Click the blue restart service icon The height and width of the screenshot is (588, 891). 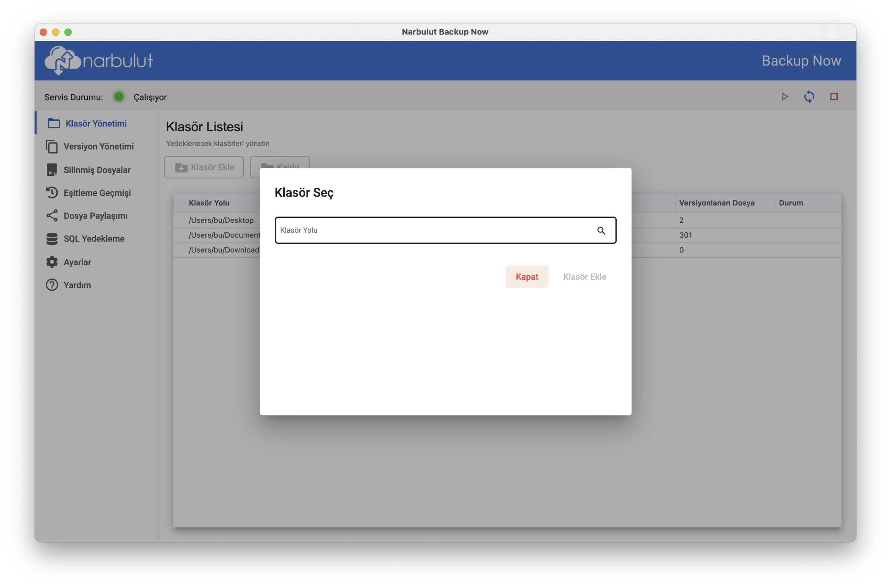tap(809, 97)
